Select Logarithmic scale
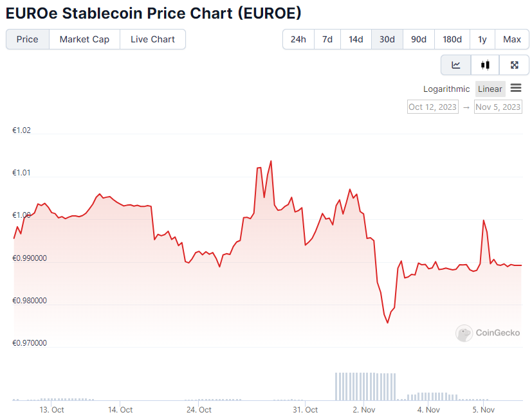 (x=446, y=89)
